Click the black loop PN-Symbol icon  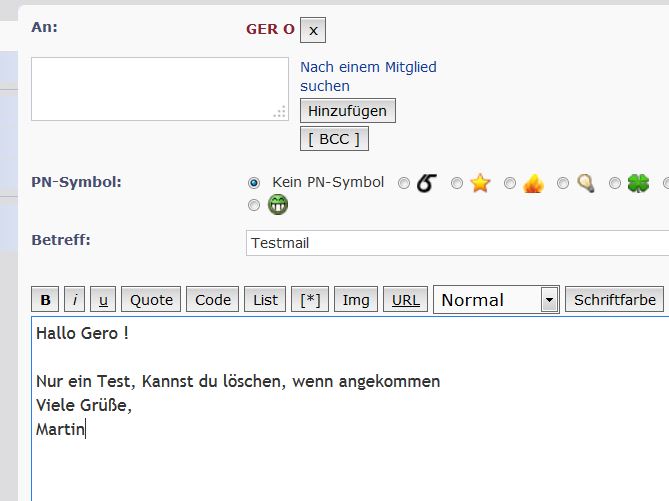[427, 183]
